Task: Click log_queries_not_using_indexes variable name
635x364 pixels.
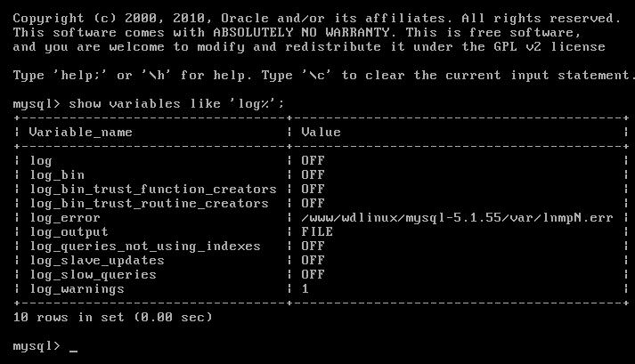Action: pos(145,247)
